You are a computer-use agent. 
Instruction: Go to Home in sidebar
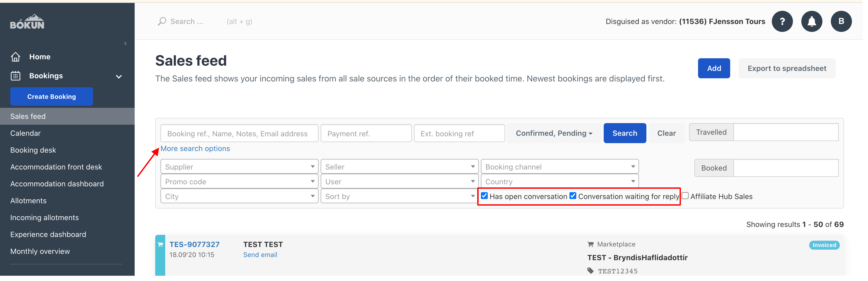[40, 57]
